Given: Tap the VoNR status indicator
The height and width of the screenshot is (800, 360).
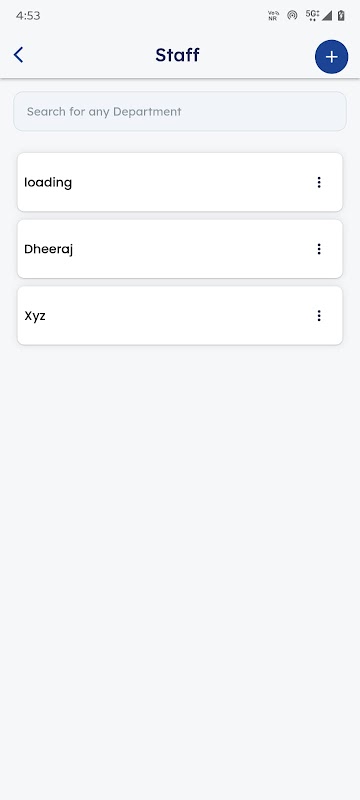Looking at the screenshot, I should coord(273,15).
